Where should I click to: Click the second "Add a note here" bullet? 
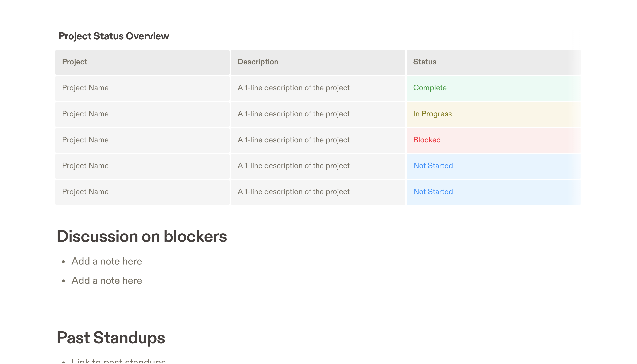tap(107, 280)
